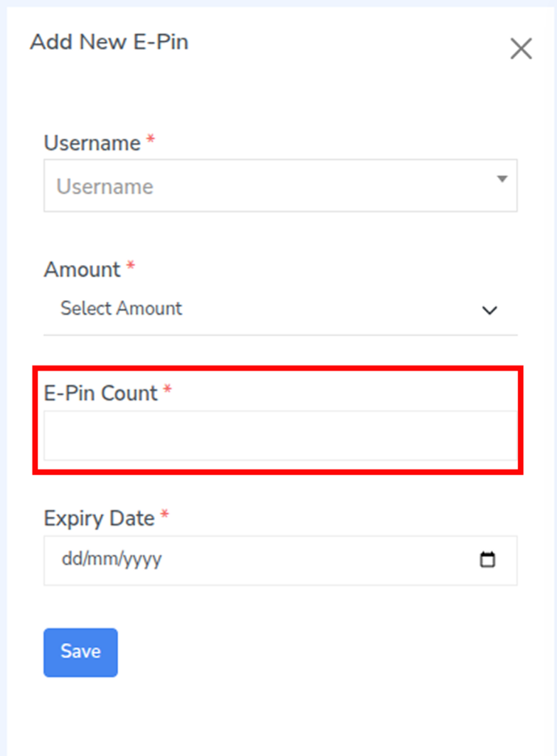This screenshot has height=756, width=557.
Task: Click the Save button
Action: 80,652
